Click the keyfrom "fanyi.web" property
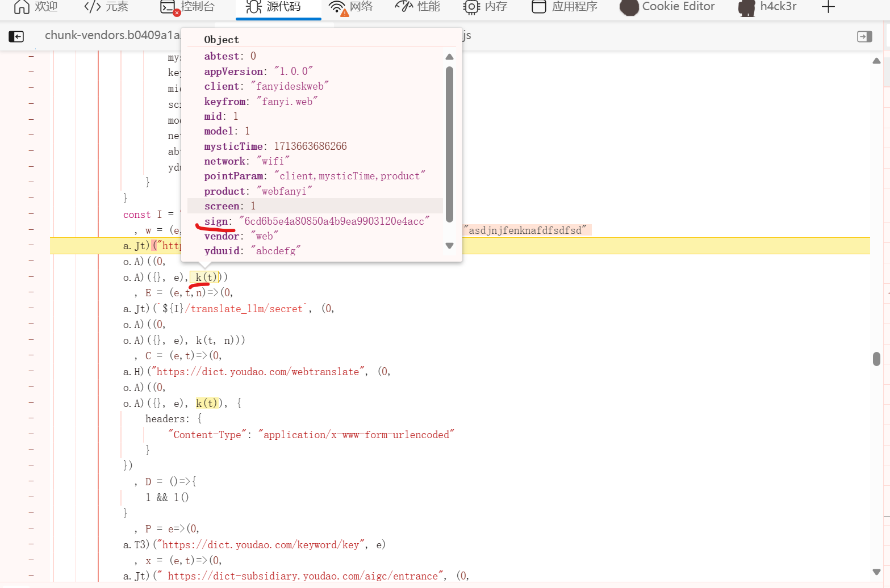Image resolution: width=890 pixels, height=588 pixels. point(261,102)
